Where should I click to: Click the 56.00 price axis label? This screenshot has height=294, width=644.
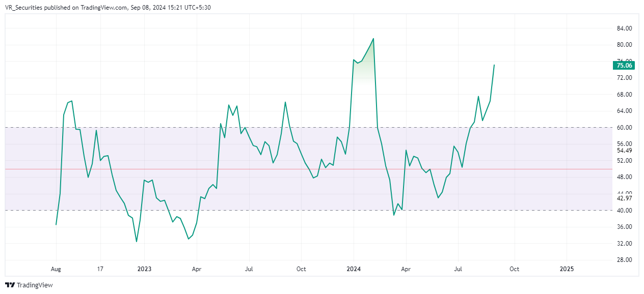pyautogui.click(x=624, y=144)
